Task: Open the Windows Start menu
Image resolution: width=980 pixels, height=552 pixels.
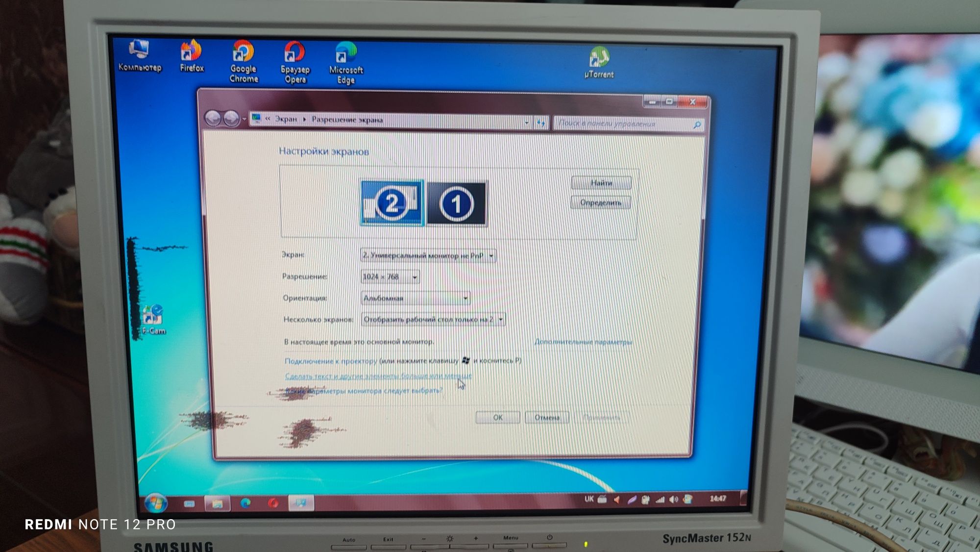Action: 156,502
